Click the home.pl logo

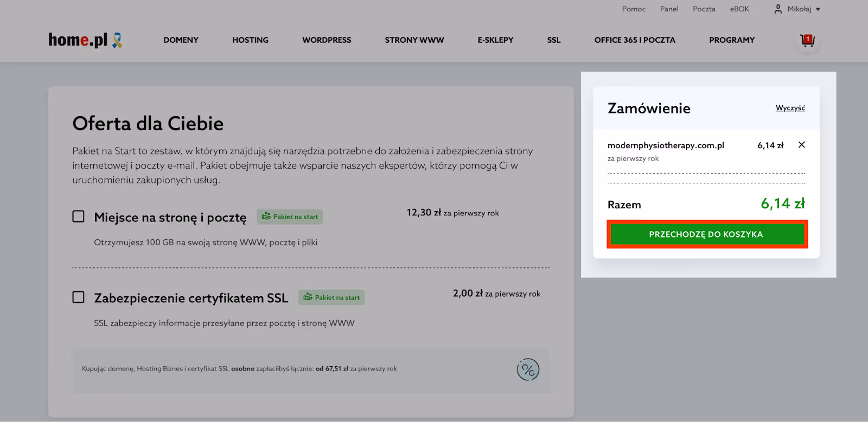[x=78, y=40]
